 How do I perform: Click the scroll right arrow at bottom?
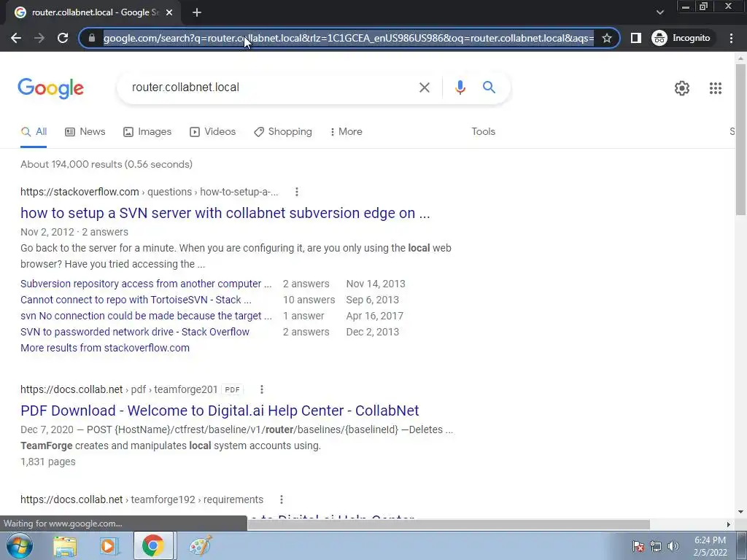[729, 524]
